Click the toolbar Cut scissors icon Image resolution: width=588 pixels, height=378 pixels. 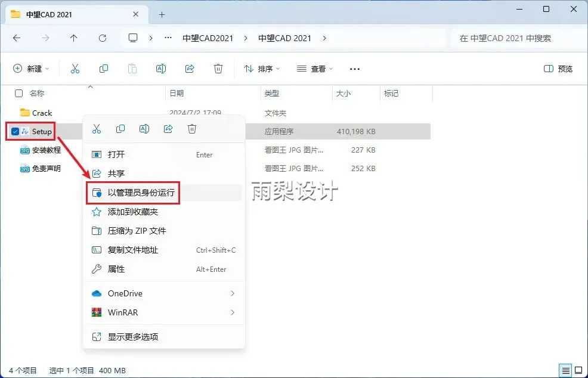(75, 69)
